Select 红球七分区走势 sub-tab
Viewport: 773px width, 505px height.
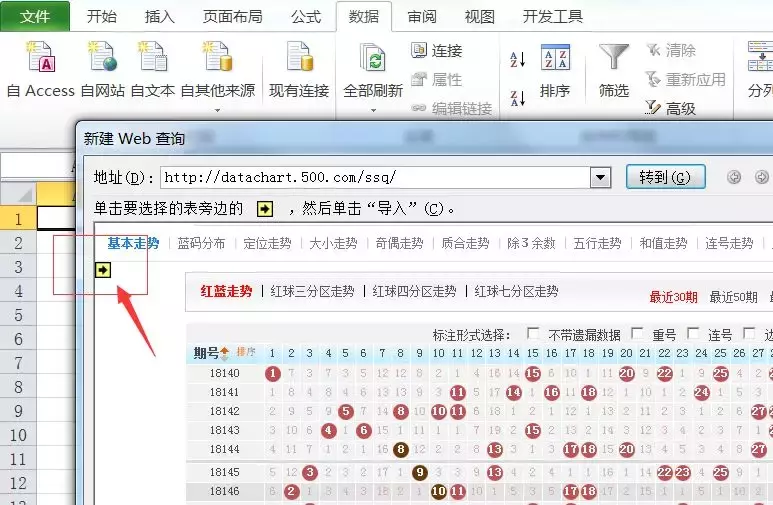point(517,291)
